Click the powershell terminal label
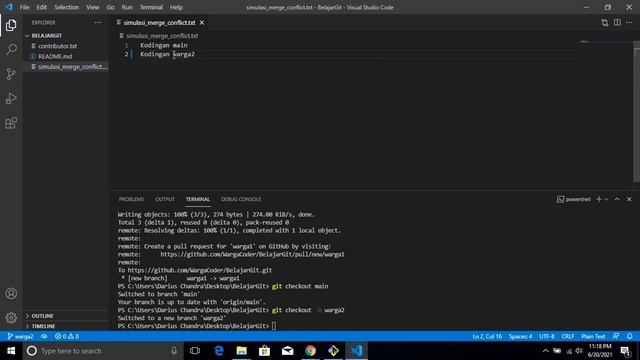The image size is (640, 360). (x=573, y=199)
